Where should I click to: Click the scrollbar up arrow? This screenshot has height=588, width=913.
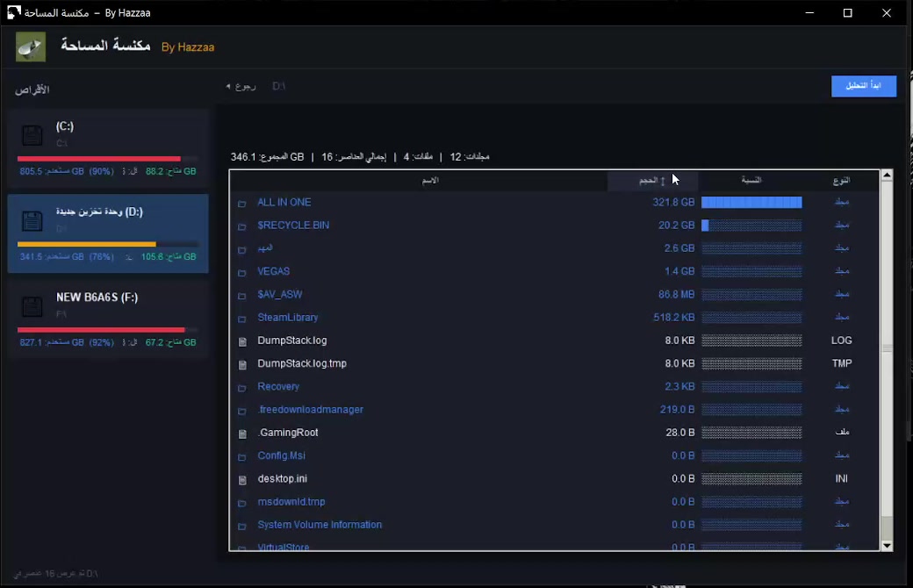[887, 176]
